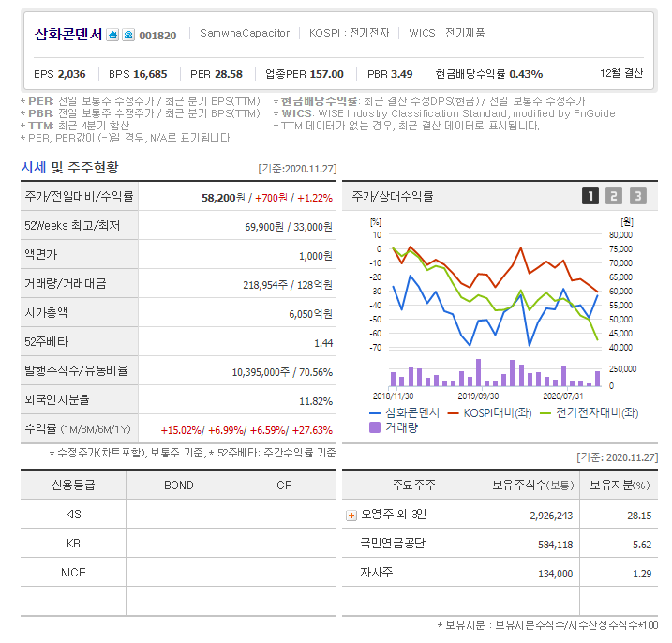Select the 발행주식수 value 10,395,000주
Image resolution: width=672 pixels, height=643 pixels.
[261, 372]
